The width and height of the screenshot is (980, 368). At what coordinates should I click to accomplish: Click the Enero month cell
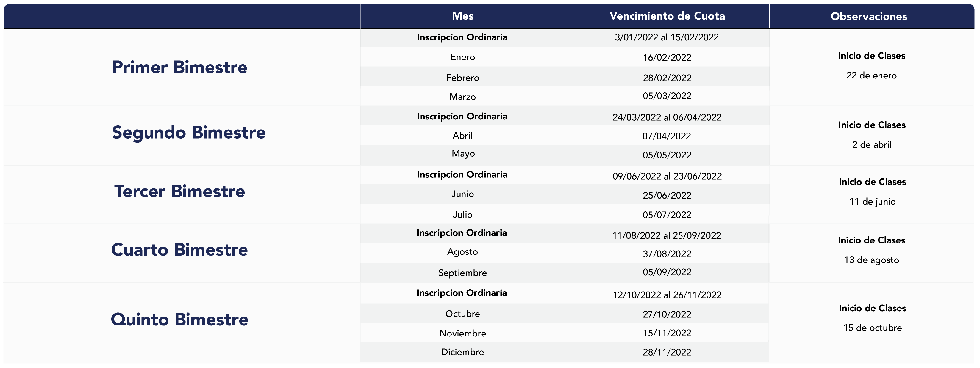(x=462, y=57)
